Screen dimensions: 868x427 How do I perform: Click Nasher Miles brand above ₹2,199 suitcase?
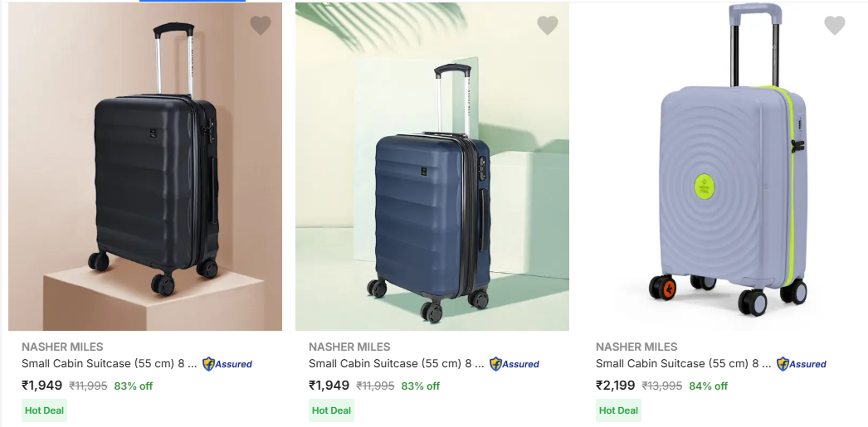click(636, 347)
